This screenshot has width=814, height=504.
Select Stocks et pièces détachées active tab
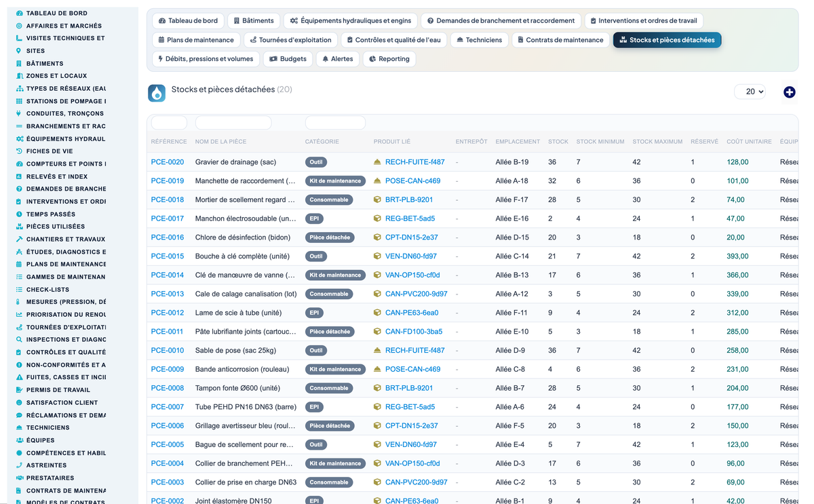pyautogui.click(x=667, y=40)
